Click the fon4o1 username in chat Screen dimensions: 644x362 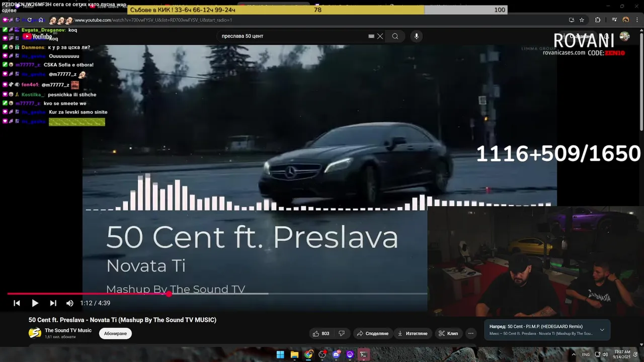coord(30,85)
